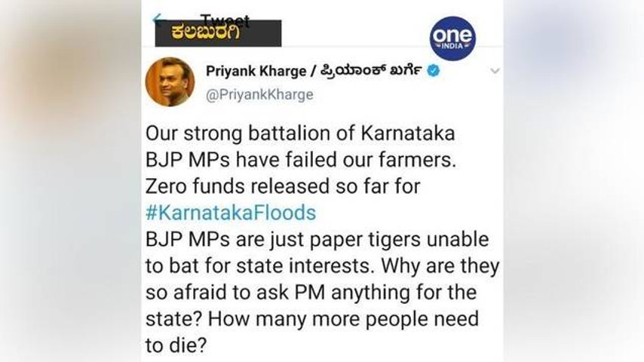Click the Priyank Kharge display name

coord(256,71)
